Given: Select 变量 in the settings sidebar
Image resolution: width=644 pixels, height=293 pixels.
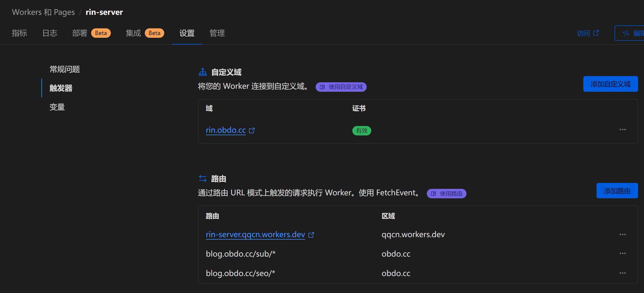Looking at the screenshot, I should click(57, 107).
